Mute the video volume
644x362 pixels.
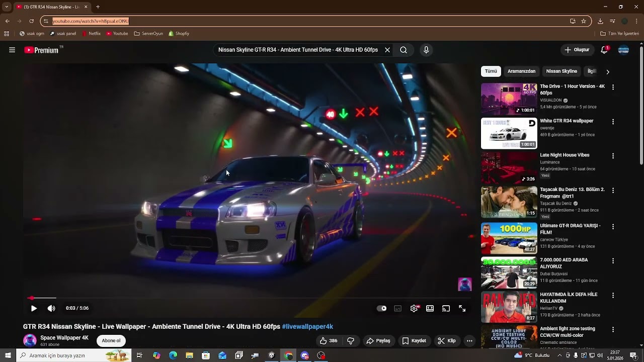point(51,308)
